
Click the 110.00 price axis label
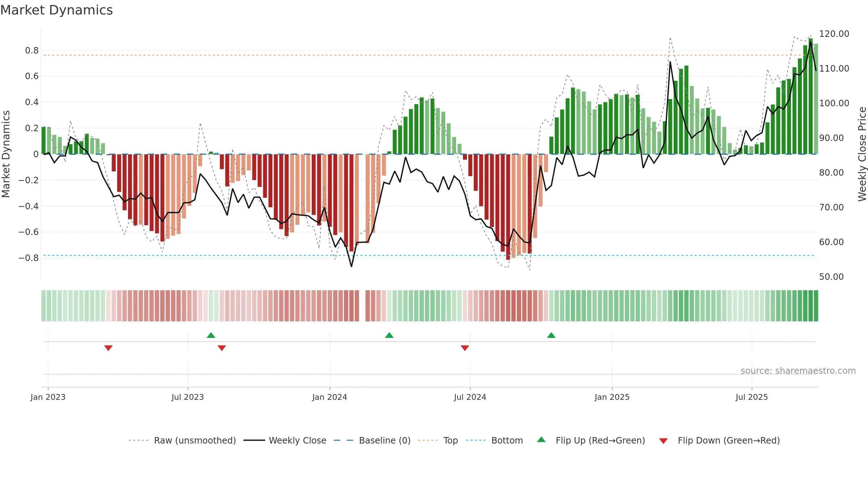point(834,68)
